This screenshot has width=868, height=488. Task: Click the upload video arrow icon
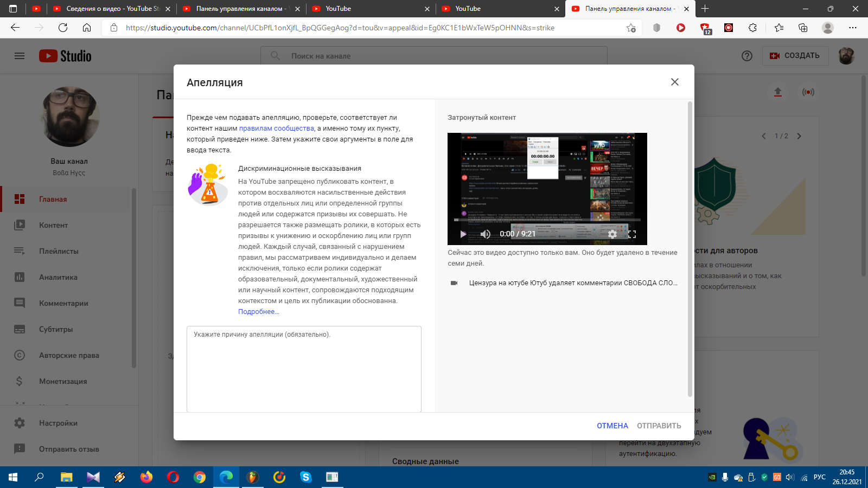pyautogui.click(x=778, y=92)
